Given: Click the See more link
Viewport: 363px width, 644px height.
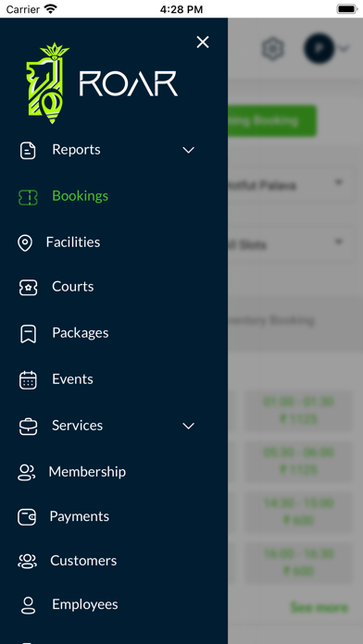Looking at the screenshot, I should 319,607.
